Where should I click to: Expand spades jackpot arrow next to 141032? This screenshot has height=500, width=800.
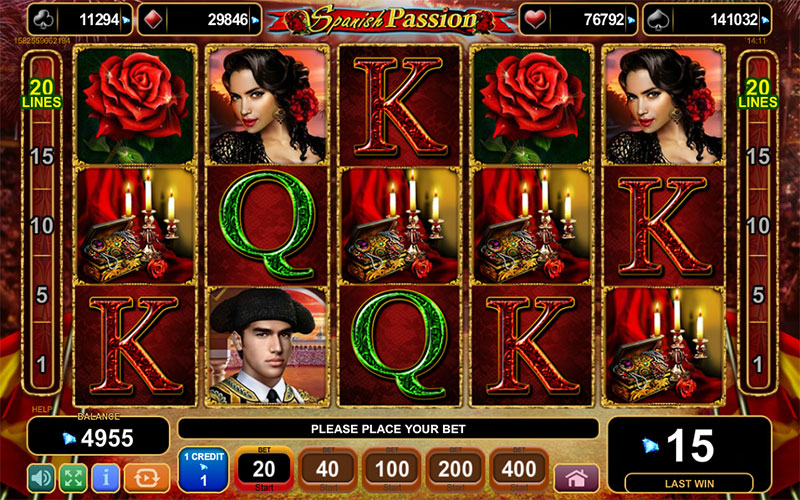pos(764,20)
